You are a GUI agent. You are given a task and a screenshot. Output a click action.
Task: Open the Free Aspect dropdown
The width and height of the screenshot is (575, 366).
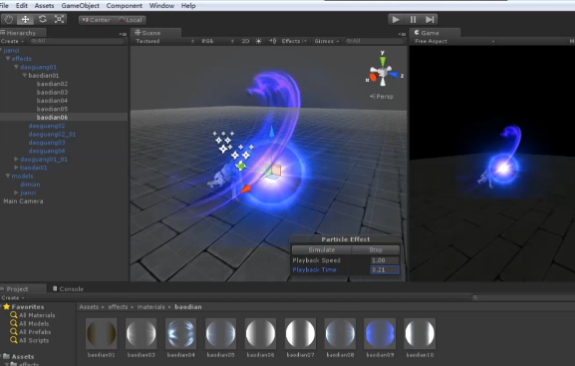pyautogui.click(x=455, y=41)
